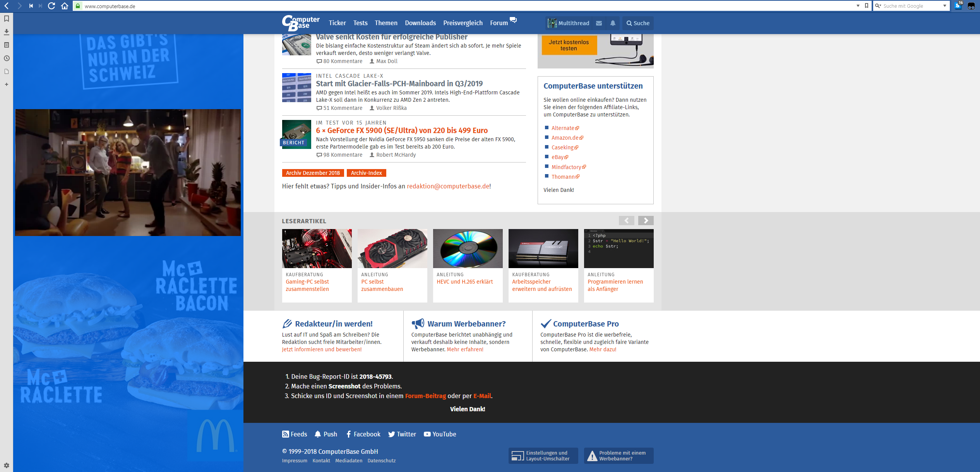The width and height of the screenshot is (980, 472).
Task: Open the Amazon.de affiliate link
Action: [565, 138]
